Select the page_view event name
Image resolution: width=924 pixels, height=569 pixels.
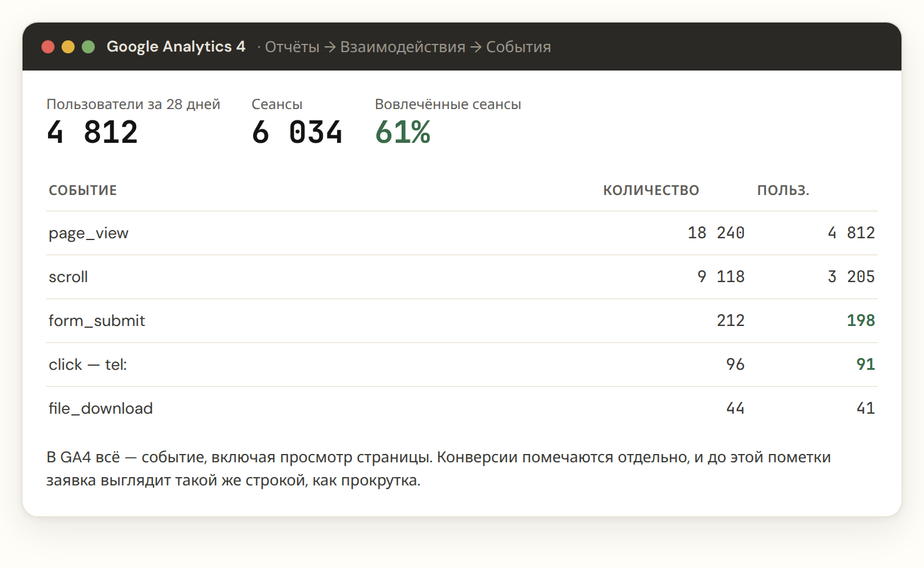88,233
